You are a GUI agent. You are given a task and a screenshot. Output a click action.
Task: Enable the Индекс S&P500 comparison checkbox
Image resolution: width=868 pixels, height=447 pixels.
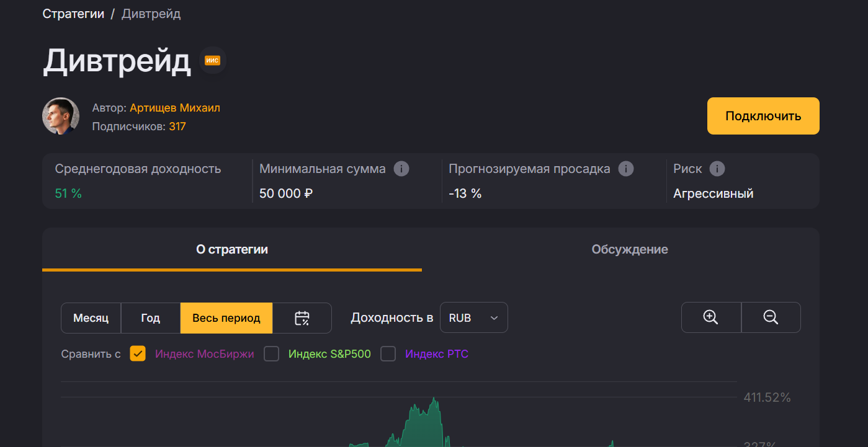pos(272,354)
